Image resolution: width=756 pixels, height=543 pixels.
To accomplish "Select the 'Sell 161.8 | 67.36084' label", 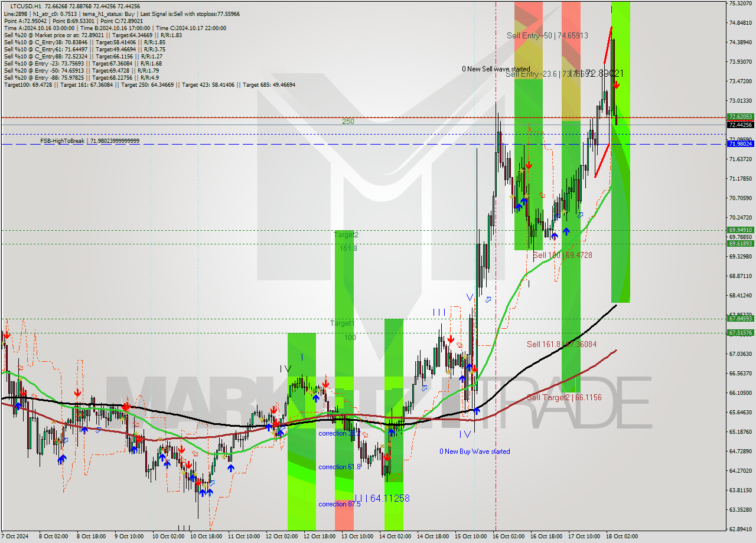I will coord(562,344).
